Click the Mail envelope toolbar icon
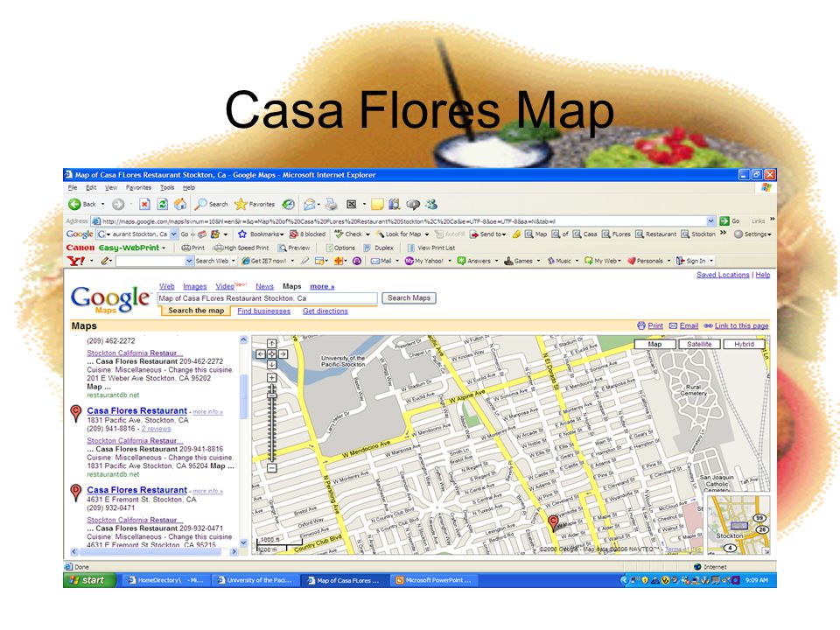 (310, 204)
